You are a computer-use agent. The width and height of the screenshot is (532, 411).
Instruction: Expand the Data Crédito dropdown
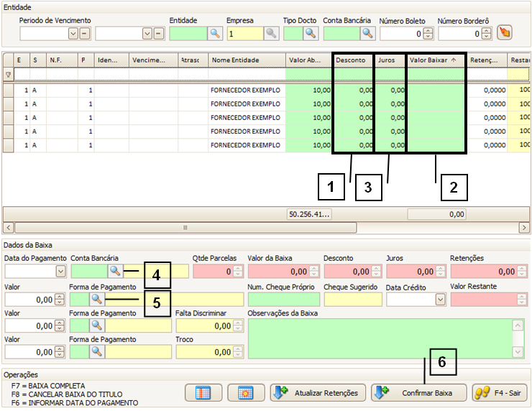tap(439, 300)
